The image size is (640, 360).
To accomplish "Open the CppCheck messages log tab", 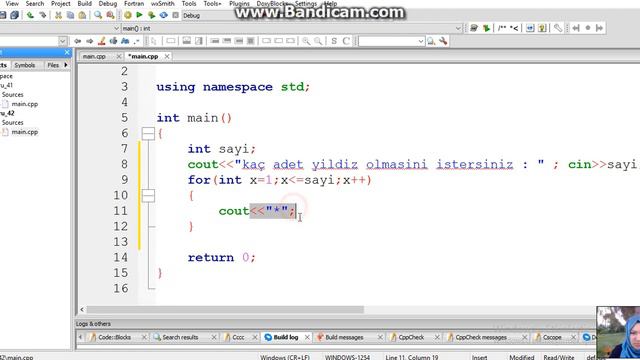I will click(481, 337).
